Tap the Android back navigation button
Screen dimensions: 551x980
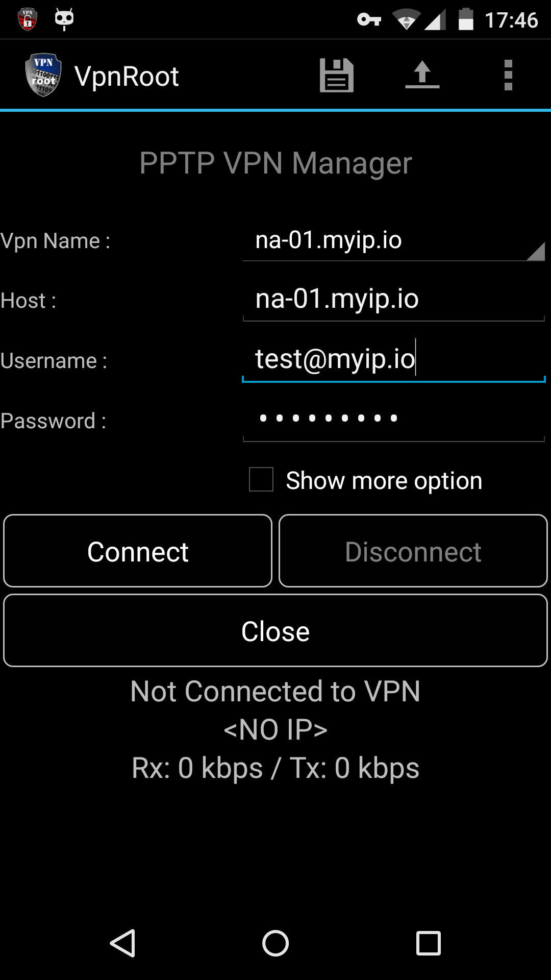pyautogui.click(x=122, y=943)
